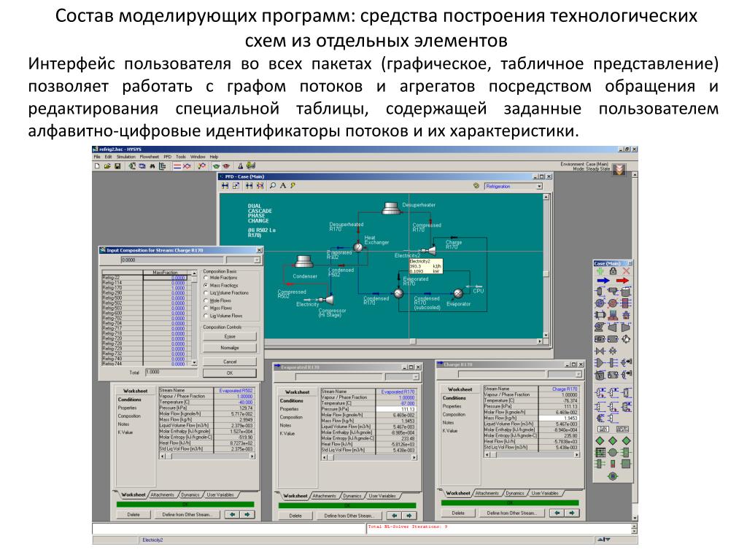Click the Mass Flow 1.9453 cell in Charge R170
Viewport: 747px width, 560px height.
(559, 418)
